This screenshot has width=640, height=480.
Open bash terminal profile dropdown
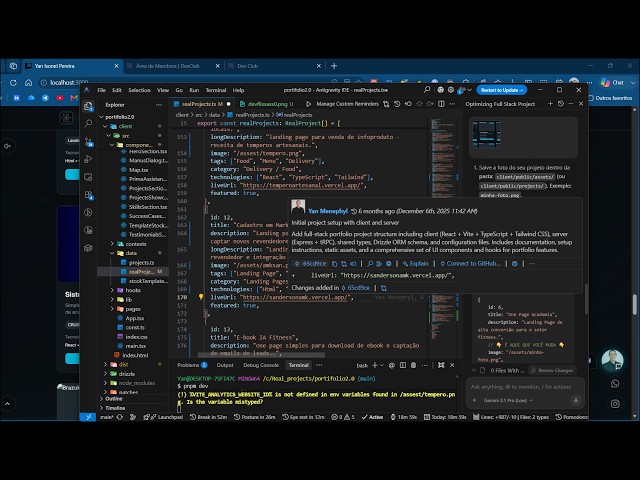[x=382, y=365]
